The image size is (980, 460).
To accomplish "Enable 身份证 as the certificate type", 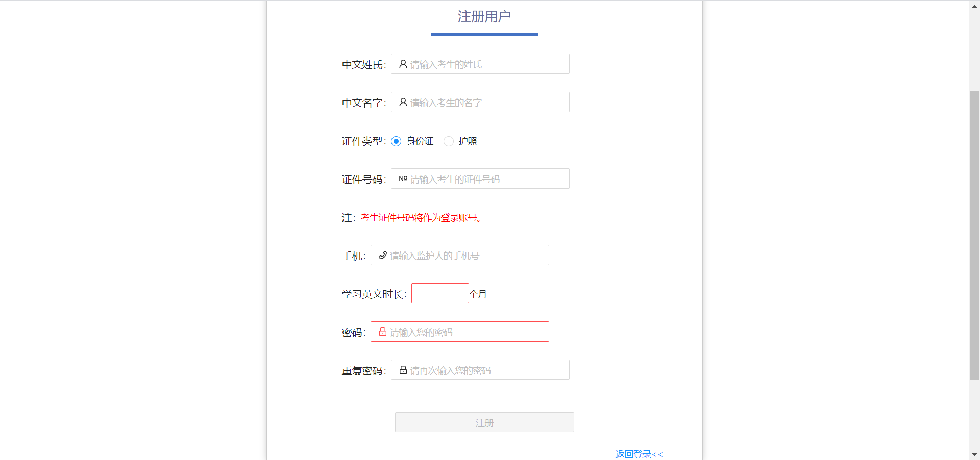I will 396,141.
